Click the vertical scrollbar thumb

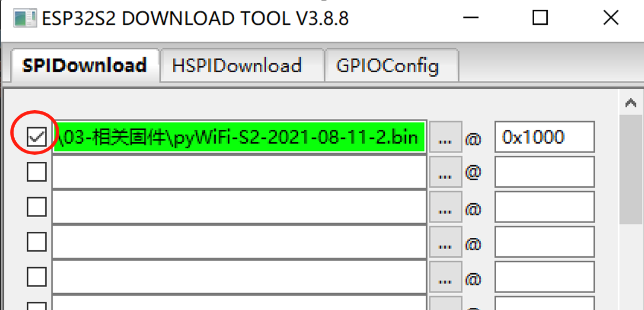pyautogui.click(x=631, y=169)
